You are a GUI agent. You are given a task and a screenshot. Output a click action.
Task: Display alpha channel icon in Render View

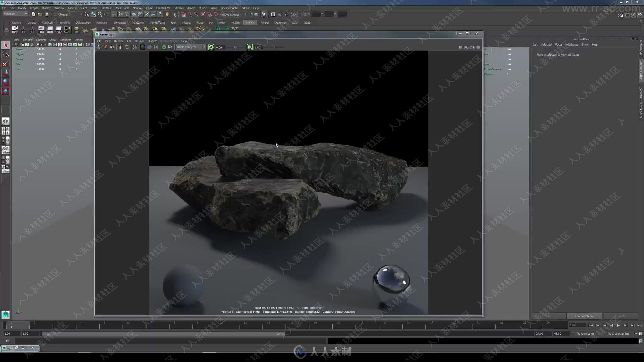pos(149,47)
